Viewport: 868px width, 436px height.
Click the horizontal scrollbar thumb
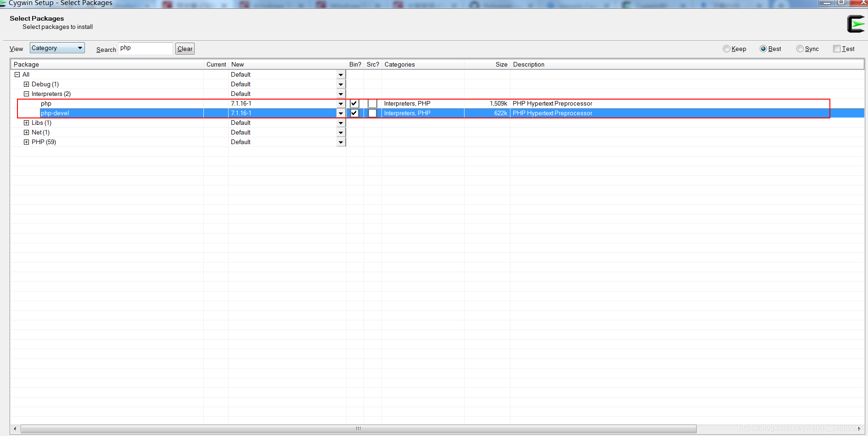tap(358, 429)
